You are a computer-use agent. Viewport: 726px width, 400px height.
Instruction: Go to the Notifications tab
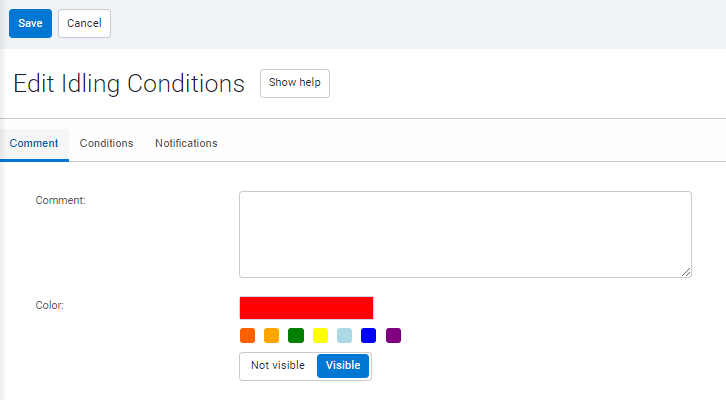point(186,143)
